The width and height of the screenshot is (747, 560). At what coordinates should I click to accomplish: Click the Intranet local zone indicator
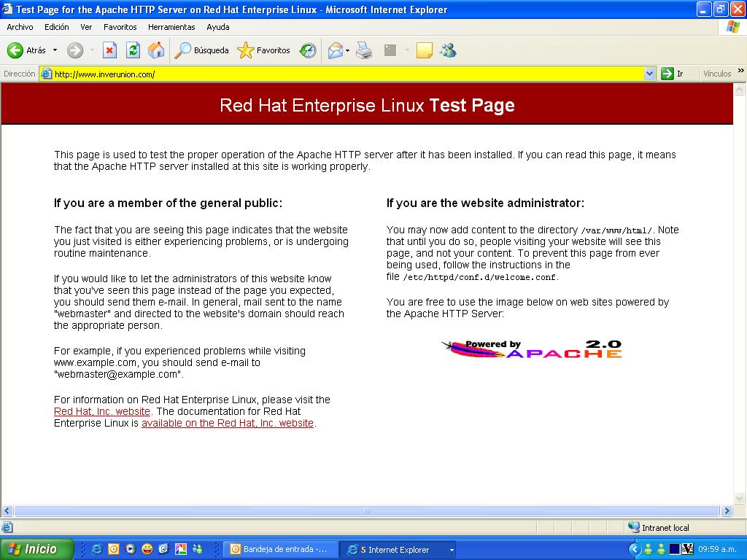coord(659,528)
